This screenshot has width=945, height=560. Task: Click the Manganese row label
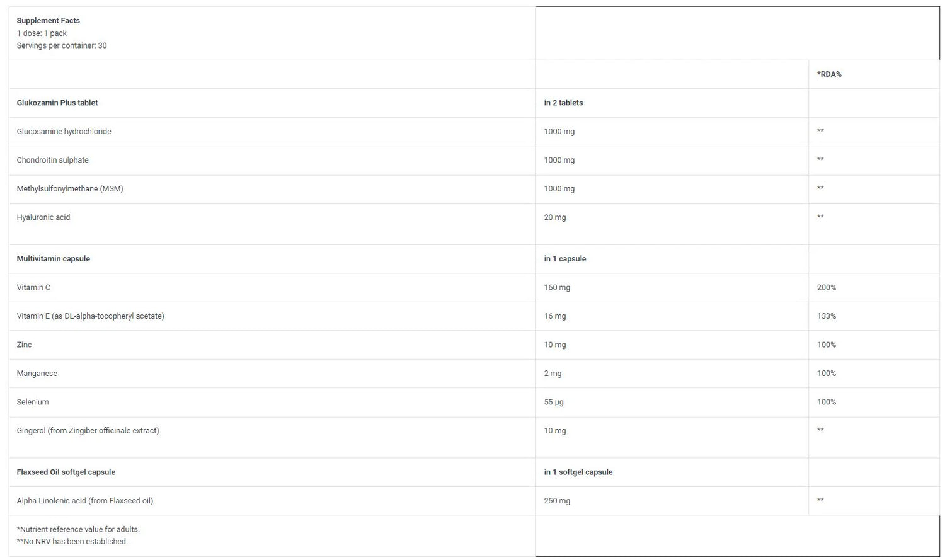click(x=37, y=374)
